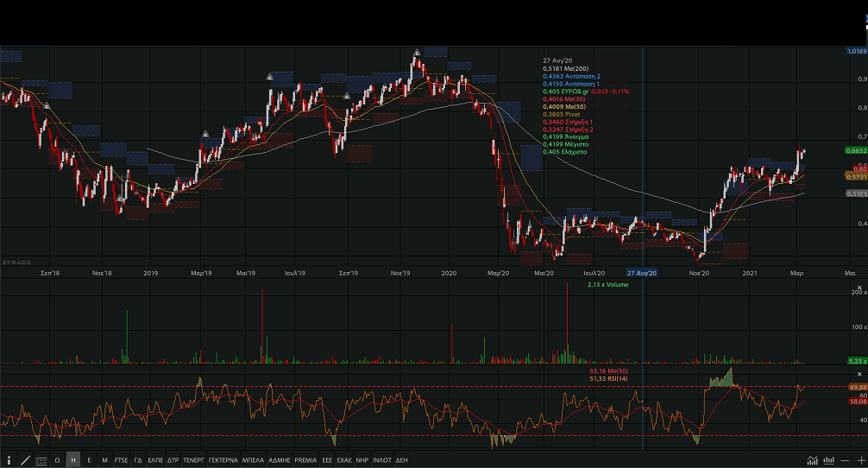Open the PREMIA stock chart
The image size is (868, 468).
pyautogui.click(x=305, y=460)
